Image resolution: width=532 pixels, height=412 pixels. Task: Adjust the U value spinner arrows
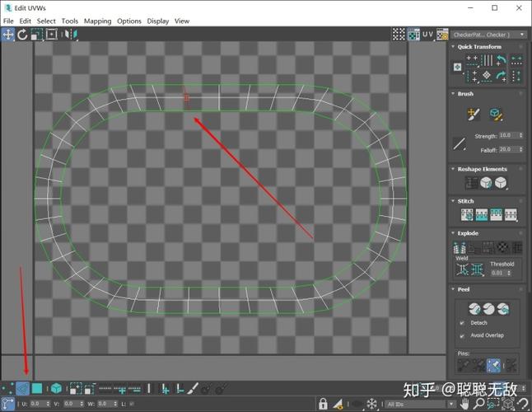point(48,404)
